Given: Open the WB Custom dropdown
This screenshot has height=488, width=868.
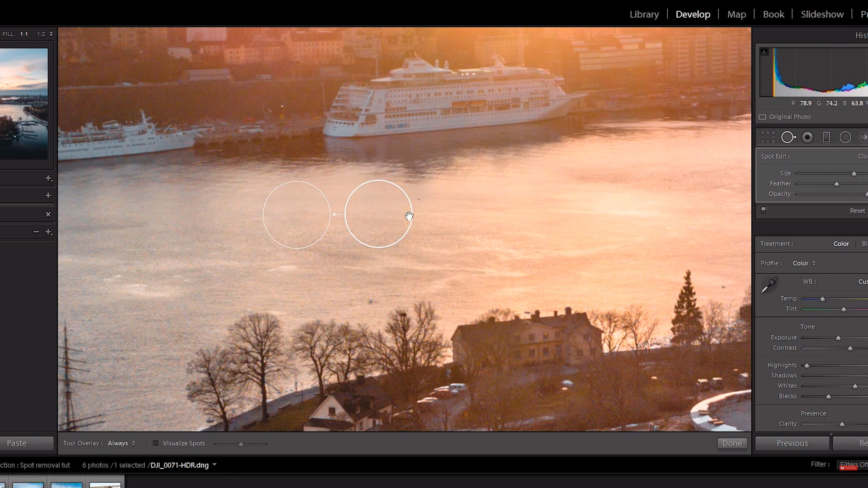Looking at the screenshot, I should (x=864, y=281).
